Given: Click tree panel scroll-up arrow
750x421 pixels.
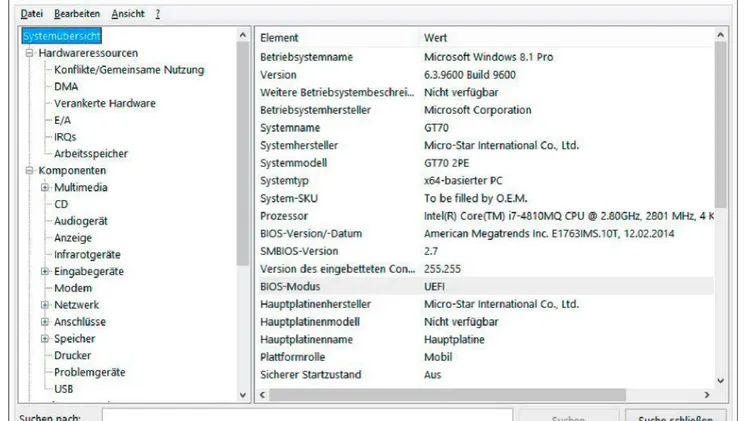Looking at the screenshot, I should tap(243, 35).
